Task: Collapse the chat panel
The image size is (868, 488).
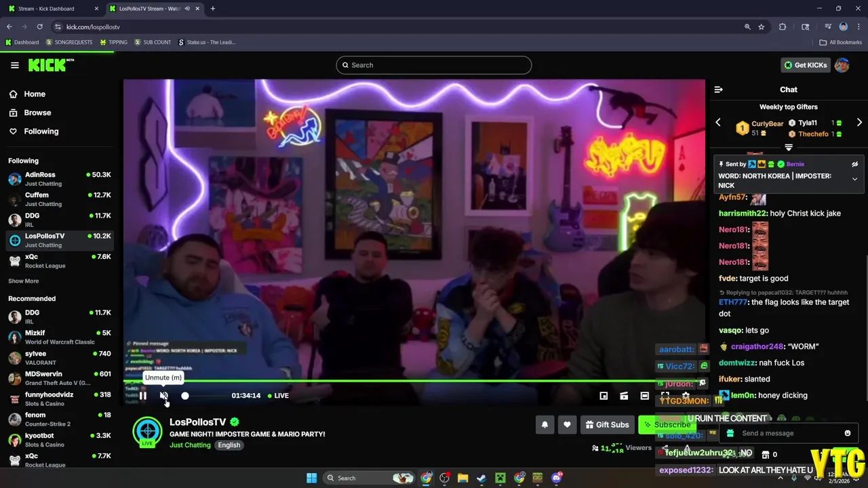Action: coord(719,89)
